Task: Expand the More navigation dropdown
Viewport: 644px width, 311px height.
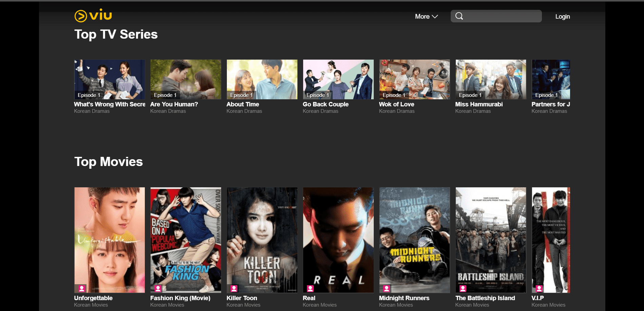Action: coord(426,16)
